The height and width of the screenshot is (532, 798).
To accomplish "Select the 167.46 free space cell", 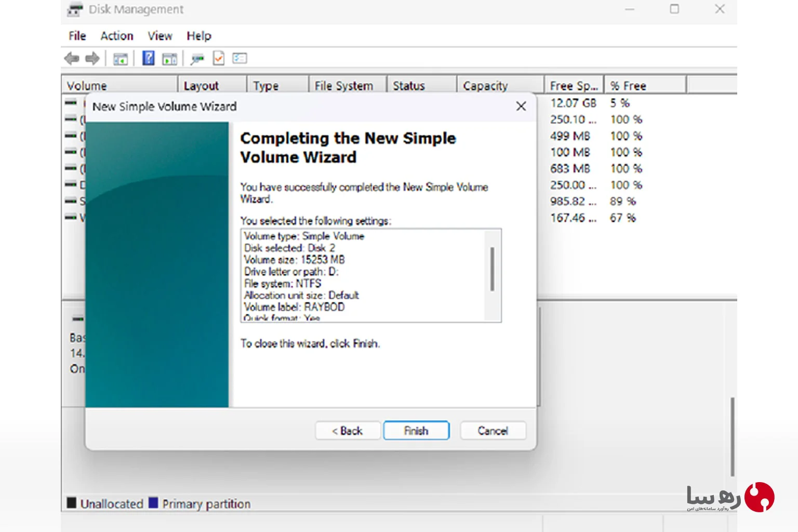I will coord(574,218).
